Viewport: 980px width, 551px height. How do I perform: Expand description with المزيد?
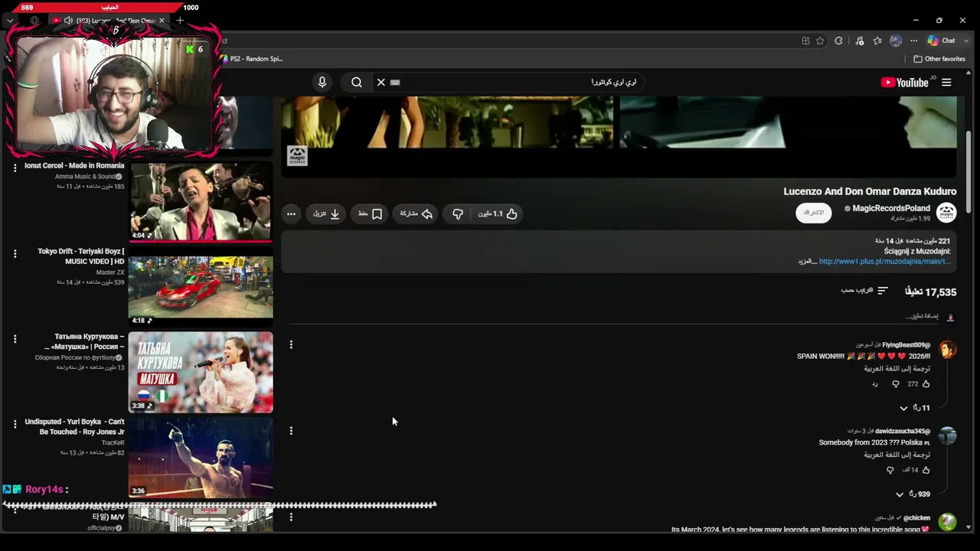point(806,261)
